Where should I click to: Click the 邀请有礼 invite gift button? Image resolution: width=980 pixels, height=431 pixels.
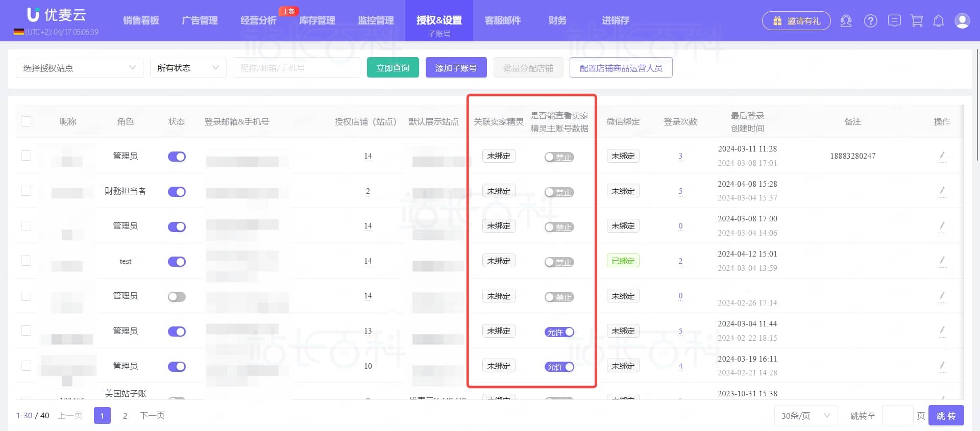pos(796,21)
